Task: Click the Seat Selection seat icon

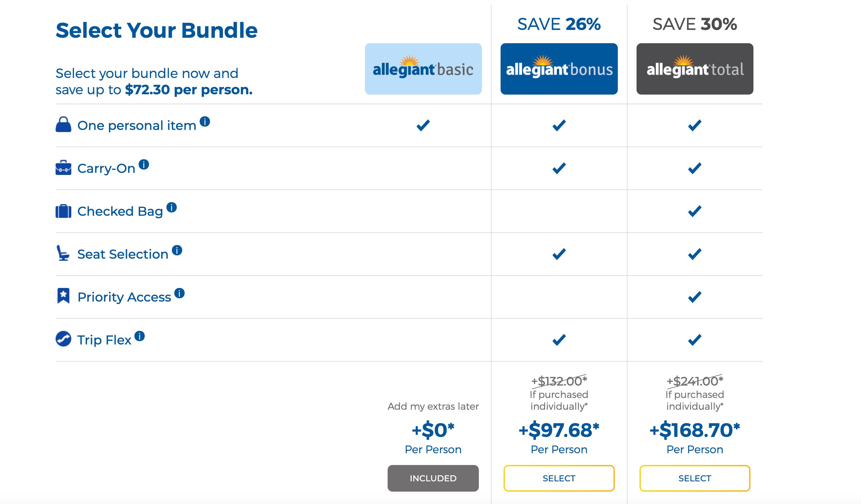Action: 63,253
